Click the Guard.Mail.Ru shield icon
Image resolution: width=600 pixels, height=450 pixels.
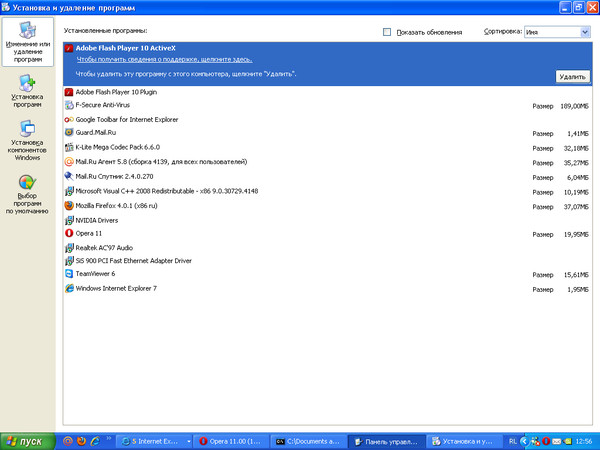pos(69,133)
